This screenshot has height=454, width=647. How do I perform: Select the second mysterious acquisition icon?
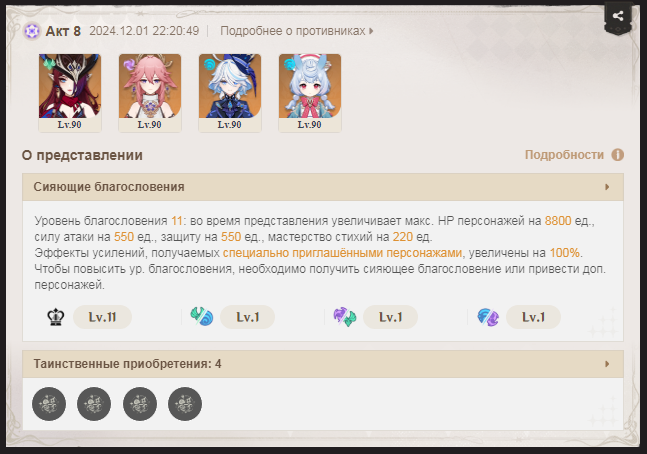[94, 404]
